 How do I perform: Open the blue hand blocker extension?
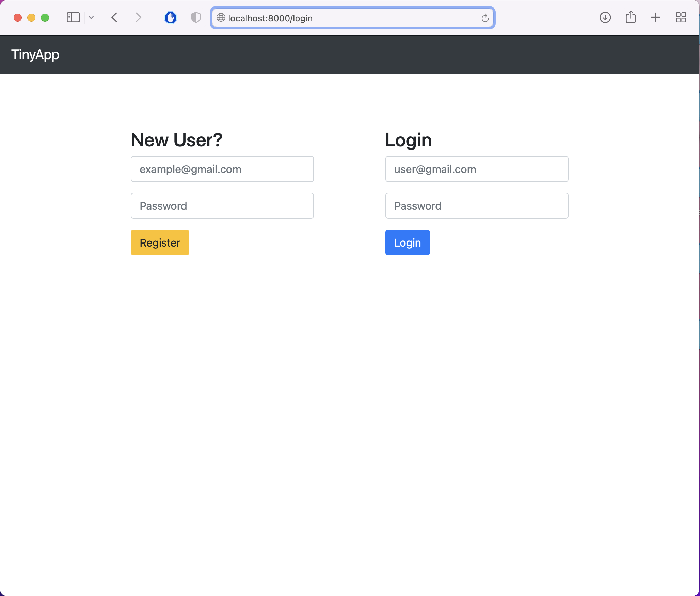tap(171, 18)
